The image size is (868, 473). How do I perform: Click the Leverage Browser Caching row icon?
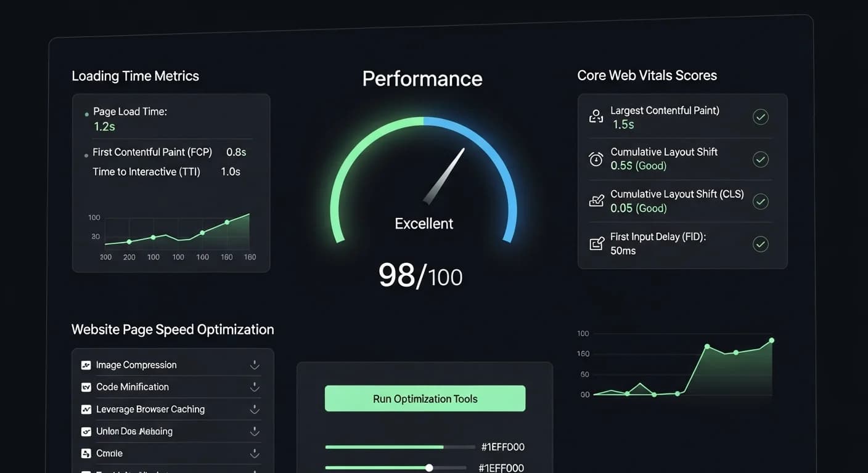pyautogui.click(x=86, y=410)
